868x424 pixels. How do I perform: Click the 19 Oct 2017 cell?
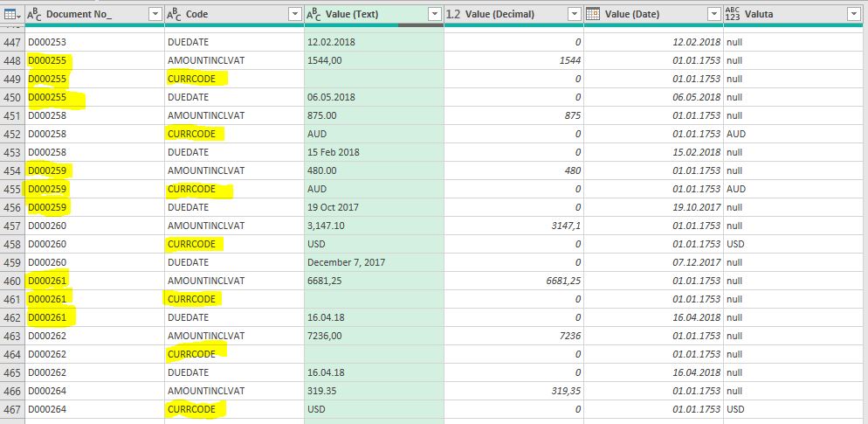(375, 207)
